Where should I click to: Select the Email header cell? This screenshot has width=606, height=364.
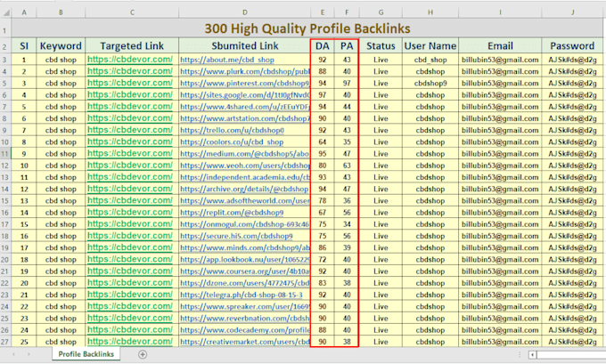[x=500, y=46]
